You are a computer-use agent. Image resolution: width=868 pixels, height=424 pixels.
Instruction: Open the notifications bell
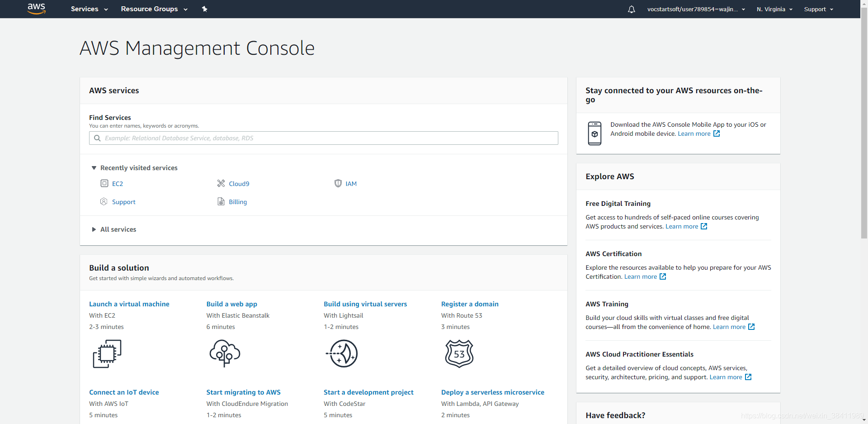click(x=632, y=9)
